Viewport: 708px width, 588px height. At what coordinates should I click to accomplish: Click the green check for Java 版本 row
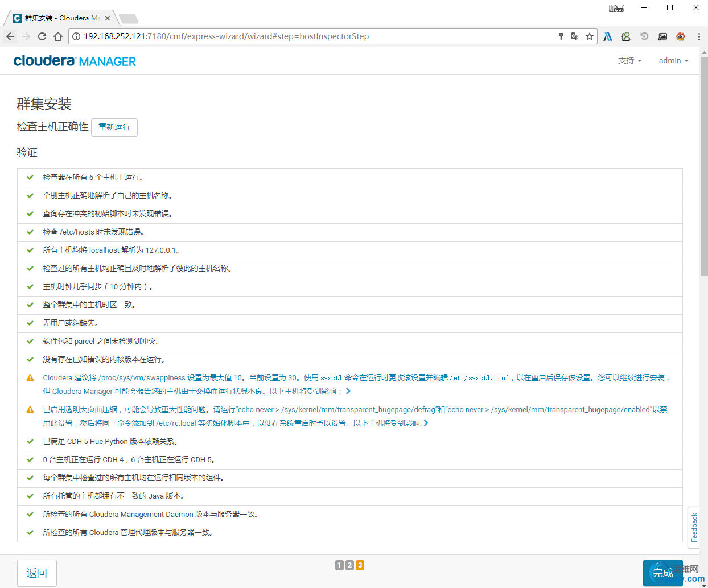point(30,496)
